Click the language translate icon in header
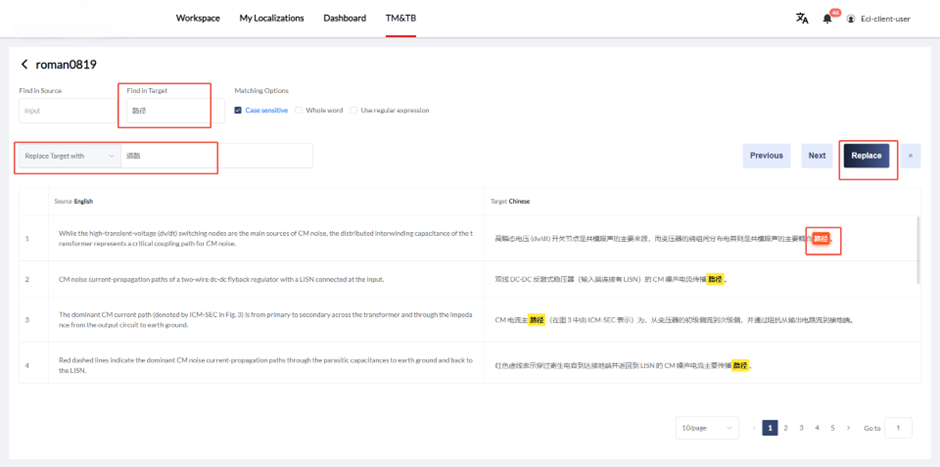This screenshot has width=940, height=467. click(801, 18)
